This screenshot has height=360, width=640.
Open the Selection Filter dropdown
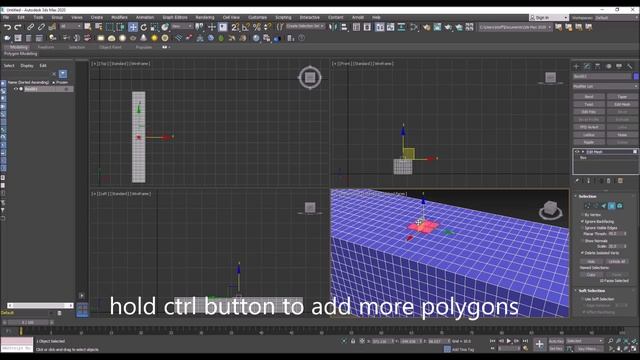tap(71, 26)
